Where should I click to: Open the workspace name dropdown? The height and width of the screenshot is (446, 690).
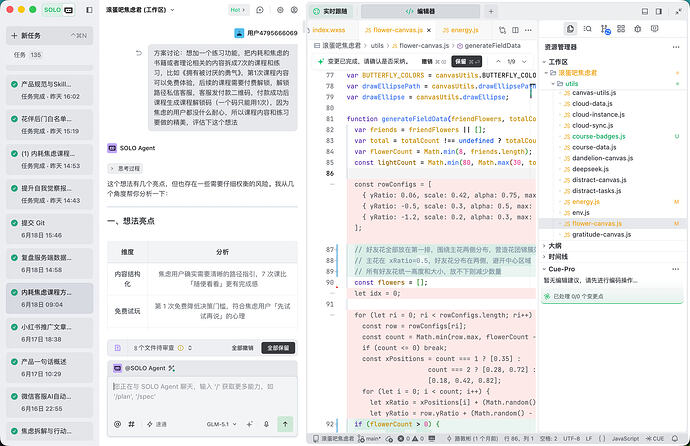pos(140,10)
